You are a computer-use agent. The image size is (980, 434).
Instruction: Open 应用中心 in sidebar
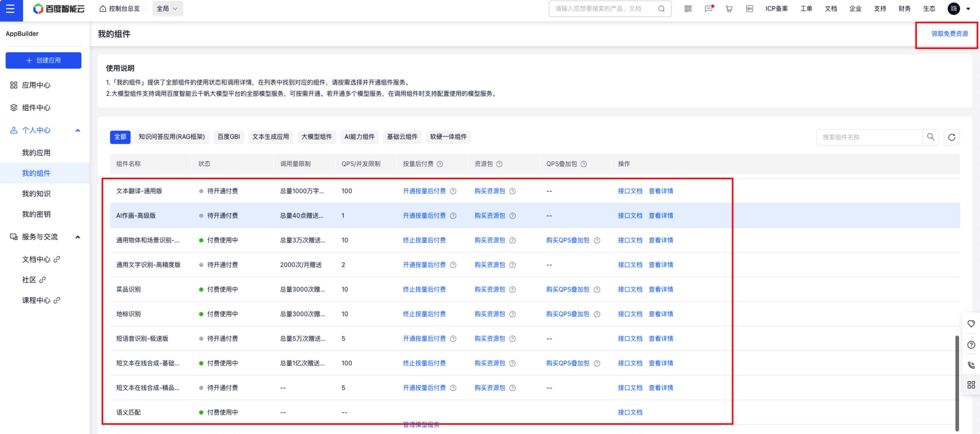36,85
